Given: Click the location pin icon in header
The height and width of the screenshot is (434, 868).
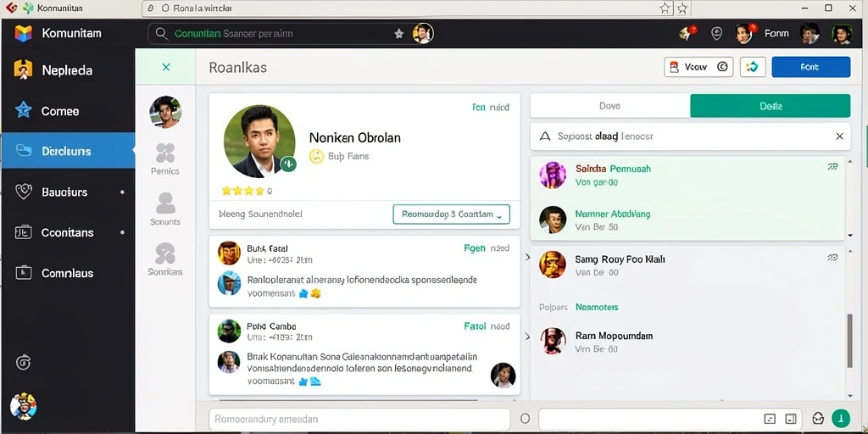Looking at the screenshot, I should tap(716, 34).
